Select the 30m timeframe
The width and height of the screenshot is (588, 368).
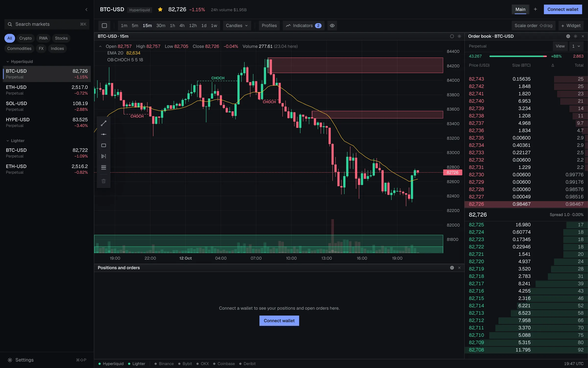click(x=161, y=26)
